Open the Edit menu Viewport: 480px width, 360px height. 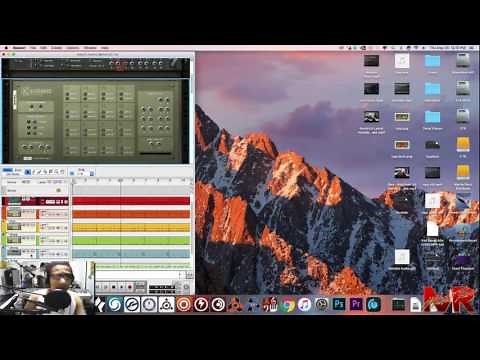(x=43, y=48)
